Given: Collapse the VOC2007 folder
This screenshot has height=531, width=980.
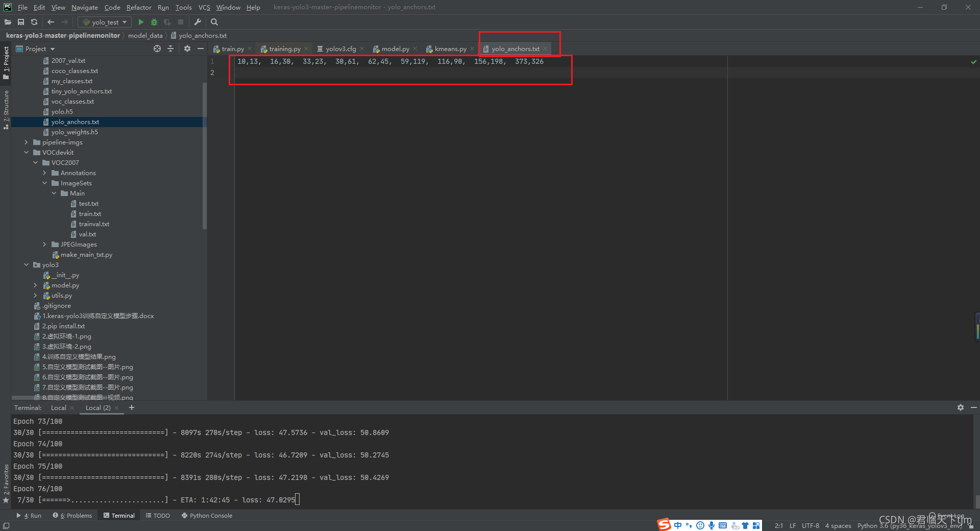Looking at the screenshot, I should pos(35,163).
